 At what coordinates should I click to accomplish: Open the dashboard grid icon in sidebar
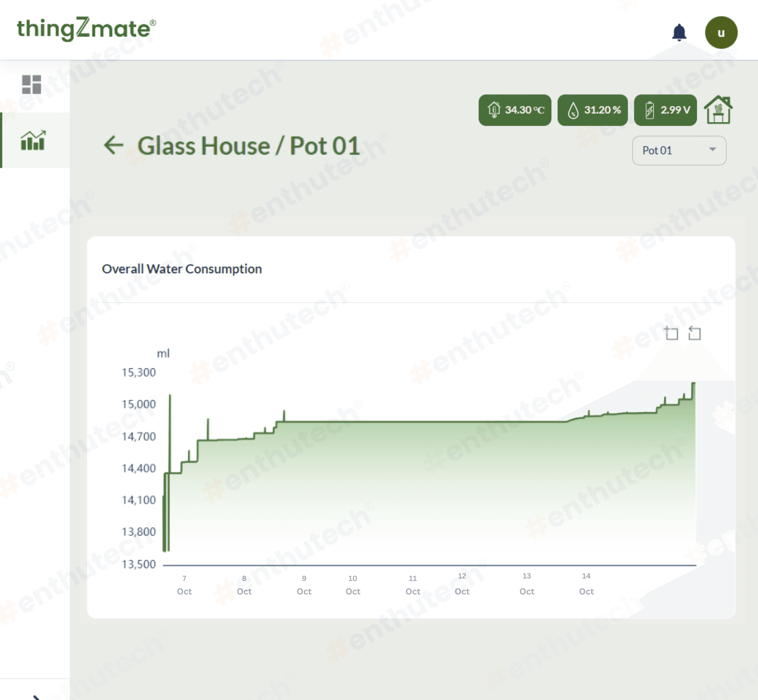point(31,85)
